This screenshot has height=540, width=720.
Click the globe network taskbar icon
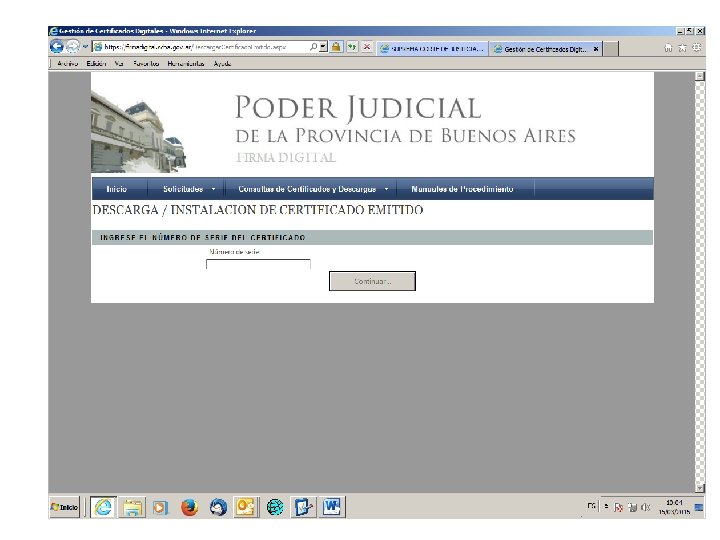[275, 507]
